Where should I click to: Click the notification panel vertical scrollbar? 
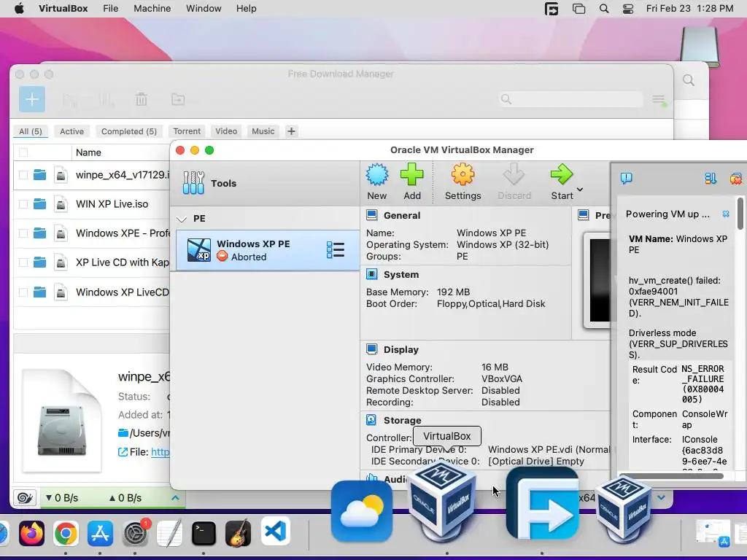pyautogui.click(x=740, y=213)
